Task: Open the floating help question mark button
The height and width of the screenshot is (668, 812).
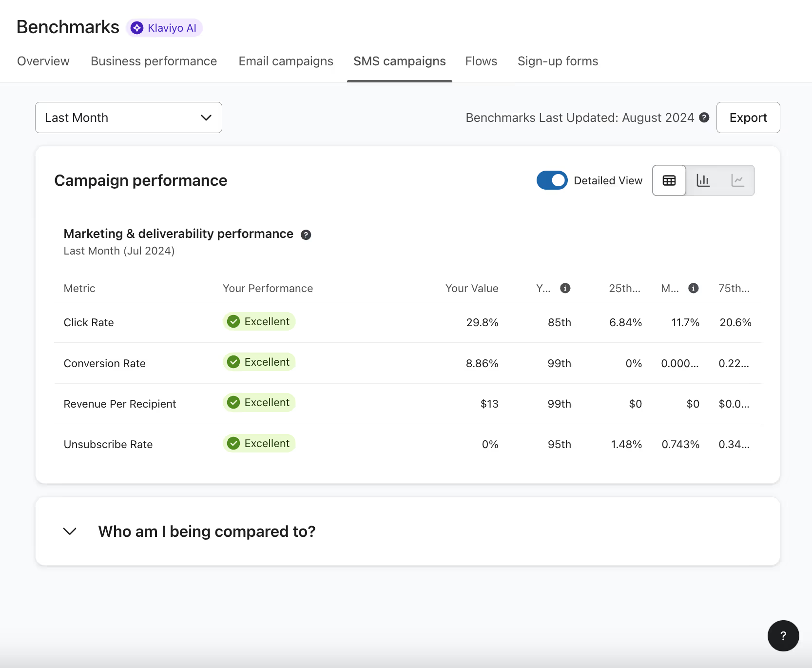Action: 783,636
